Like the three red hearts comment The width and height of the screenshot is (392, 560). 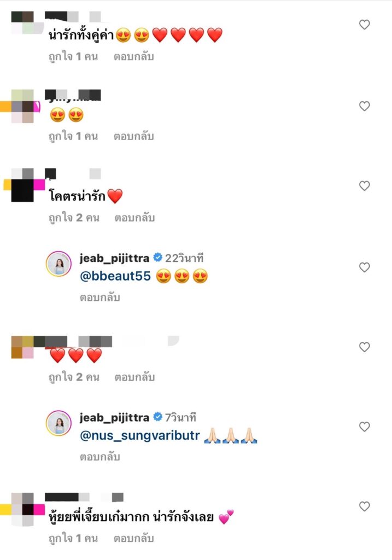pyautogui.click(x=364, y=347)
